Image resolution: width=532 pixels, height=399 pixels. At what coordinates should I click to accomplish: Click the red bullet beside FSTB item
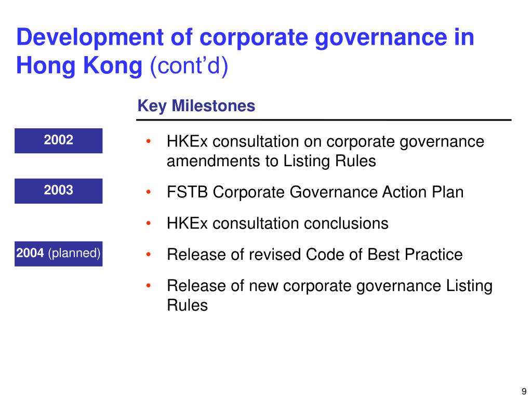click(x=148, y=192)
